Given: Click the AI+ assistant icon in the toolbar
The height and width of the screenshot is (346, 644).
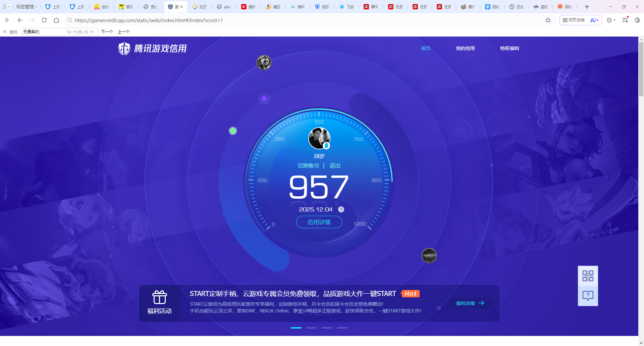Looking at the screenshot, I should [x=595, y=20].
